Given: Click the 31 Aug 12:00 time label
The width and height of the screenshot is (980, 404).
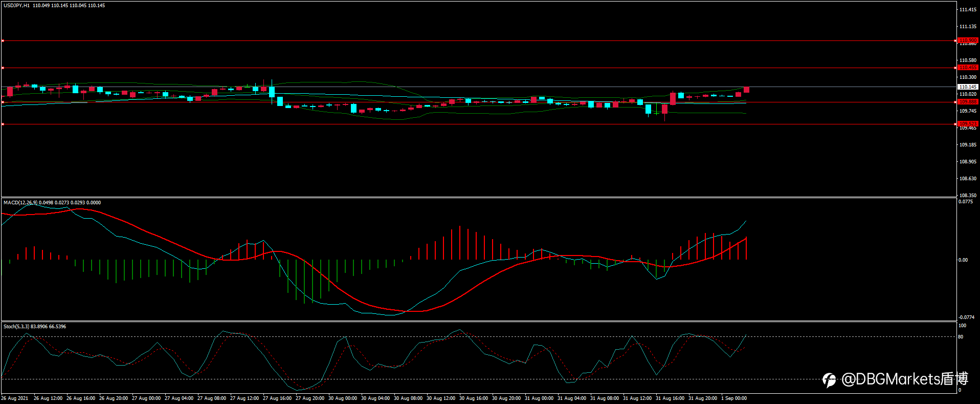Looking at the screenshot, I should (x=637, y=398).
